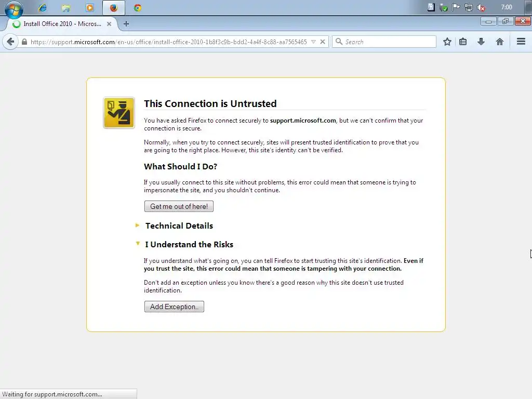Open the Action Center flag icon
This screenshot has height=399, width=532.
coord(456,7)
